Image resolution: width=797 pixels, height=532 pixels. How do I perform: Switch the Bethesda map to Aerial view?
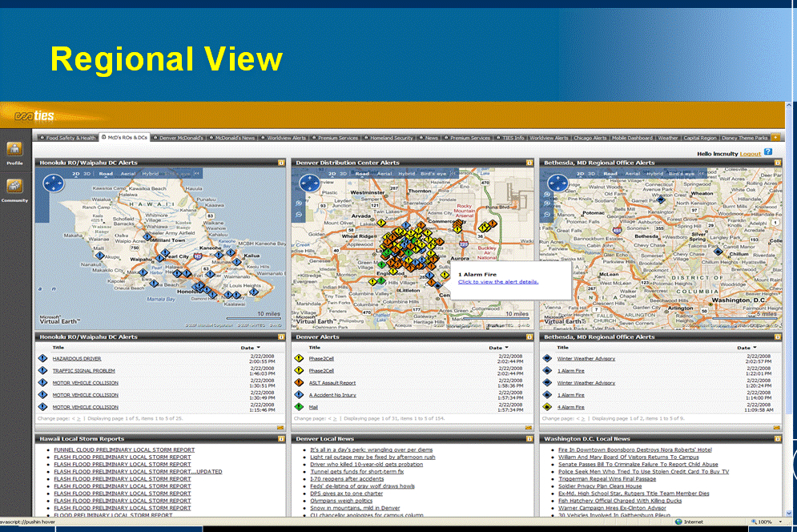[x=632, y=174]
